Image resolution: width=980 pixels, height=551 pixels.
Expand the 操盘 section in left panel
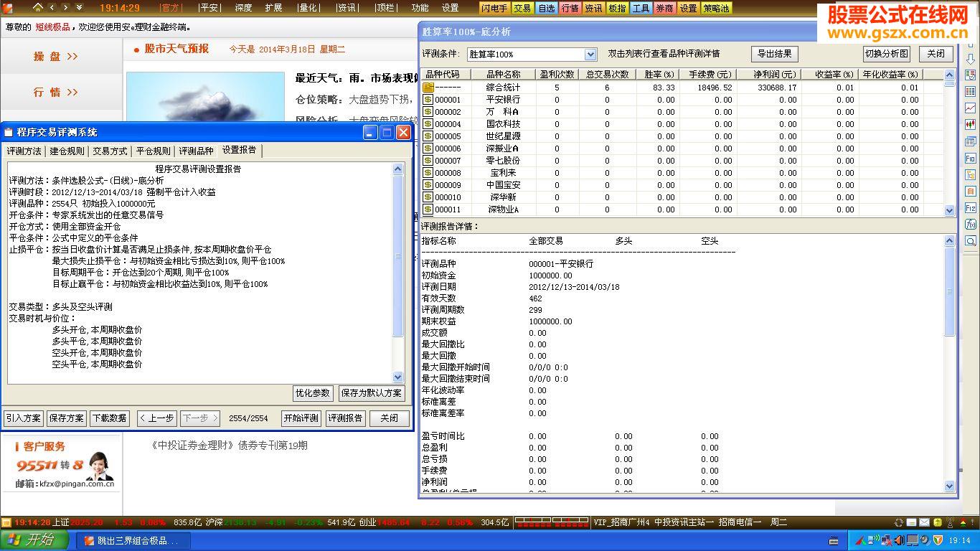pyautogui.click(x=55, y=56)
